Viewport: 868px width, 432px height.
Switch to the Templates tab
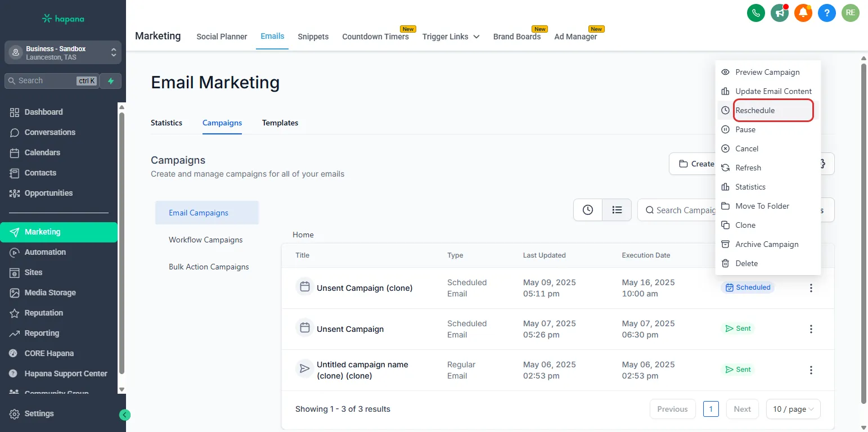click(280, 123)
